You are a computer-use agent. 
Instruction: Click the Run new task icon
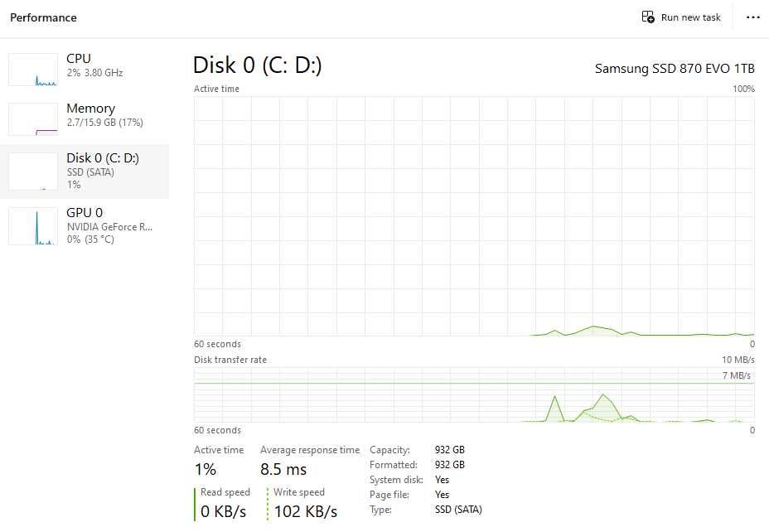(648, 17)
